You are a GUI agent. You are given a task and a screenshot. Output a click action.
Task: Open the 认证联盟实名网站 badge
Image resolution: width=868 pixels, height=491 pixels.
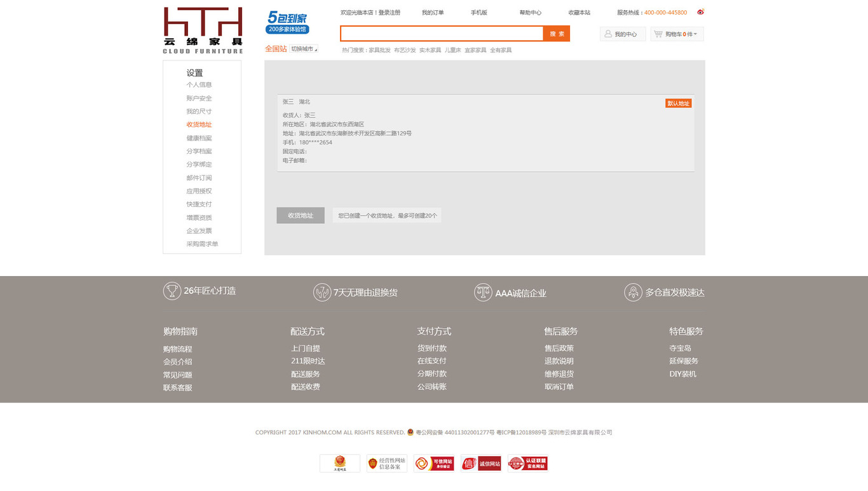click(528, 463)
